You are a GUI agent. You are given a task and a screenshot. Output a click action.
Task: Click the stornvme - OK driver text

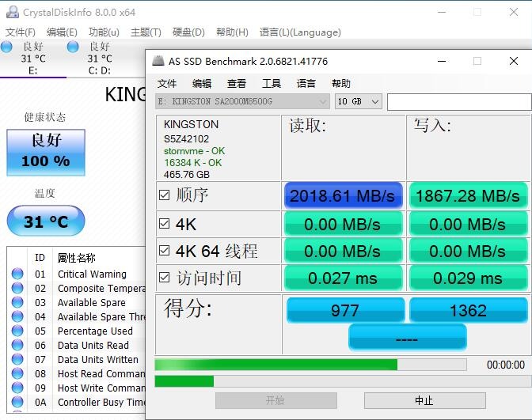(x=195, y=151)
